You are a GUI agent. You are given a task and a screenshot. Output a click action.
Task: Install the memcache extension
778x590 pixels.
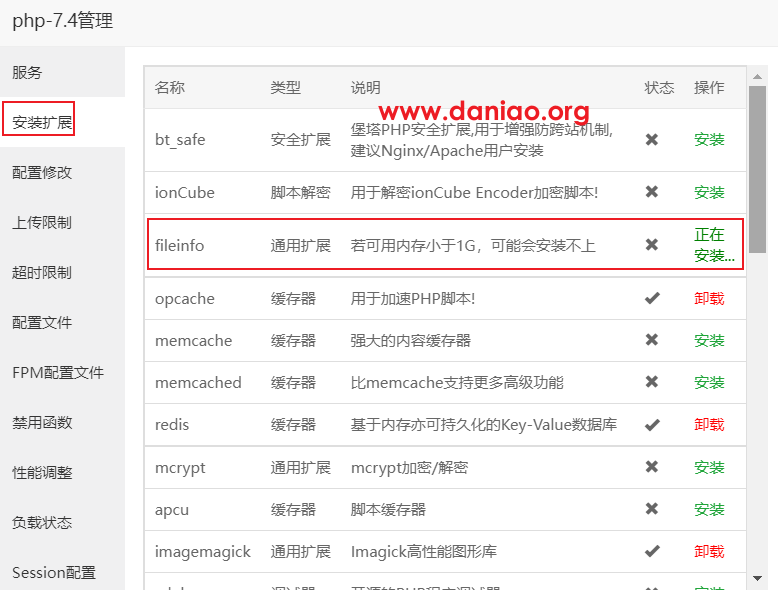click(x=709, y=340)
